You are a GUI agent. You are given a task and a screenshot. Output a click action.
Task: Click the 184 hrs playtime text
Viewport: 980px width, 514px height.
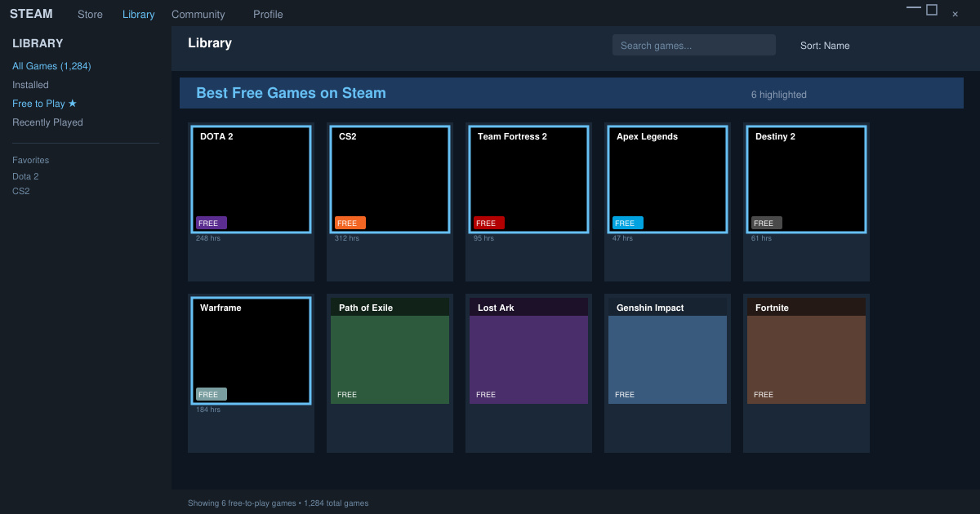click(208, 410)
